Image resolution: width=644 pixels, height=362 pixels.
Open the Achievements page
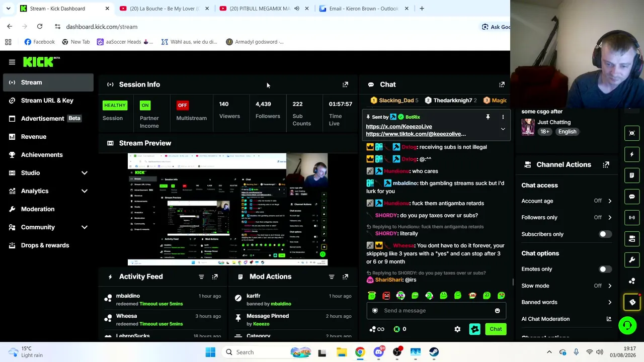(48, 155)
